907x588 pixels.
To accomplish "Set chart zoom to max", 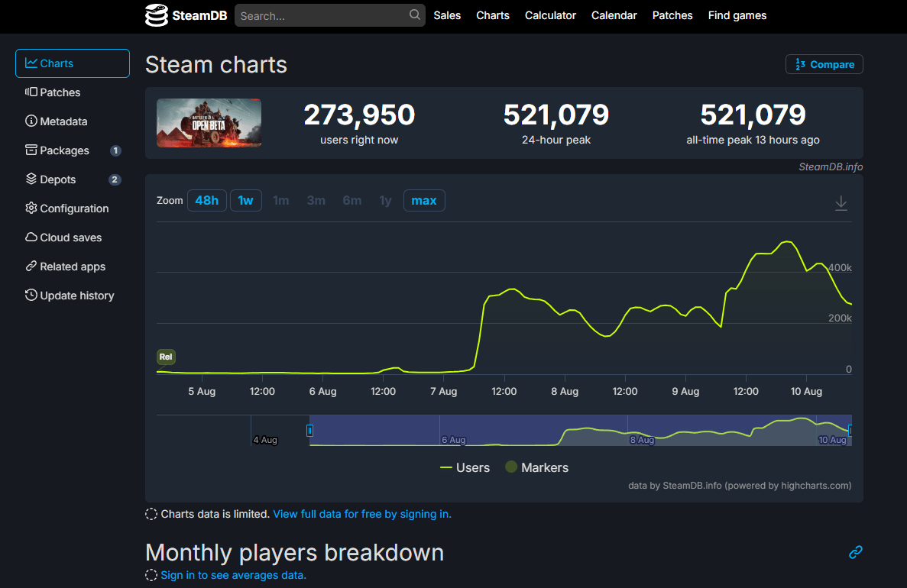I will click(424, 201).
